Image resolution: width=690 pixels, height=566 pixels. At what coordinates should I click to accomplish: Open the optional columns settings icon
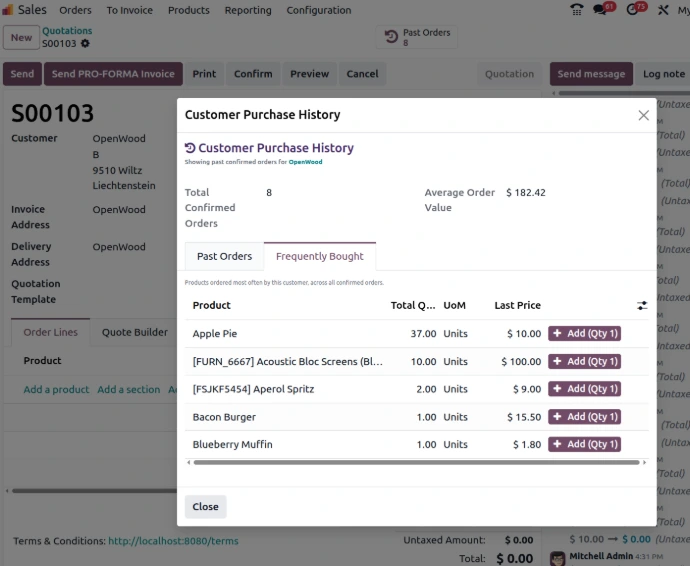642,305
